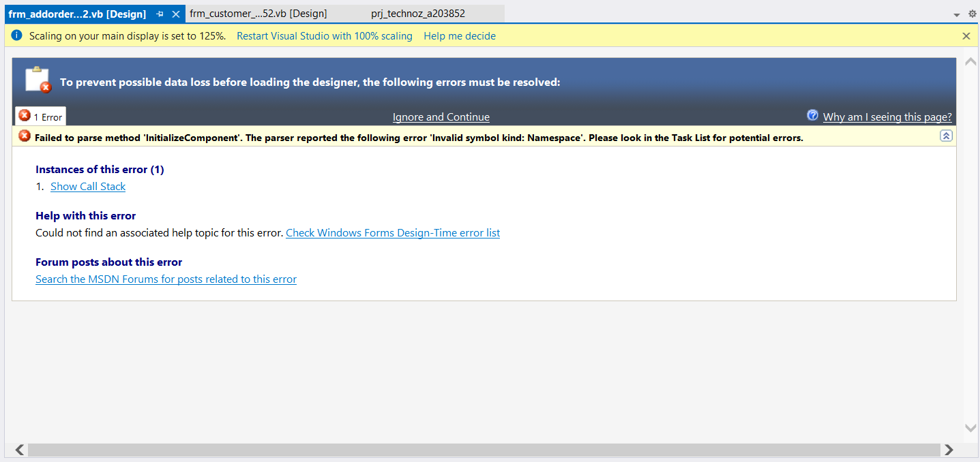Click Show Call Stack link

[88, 187]
